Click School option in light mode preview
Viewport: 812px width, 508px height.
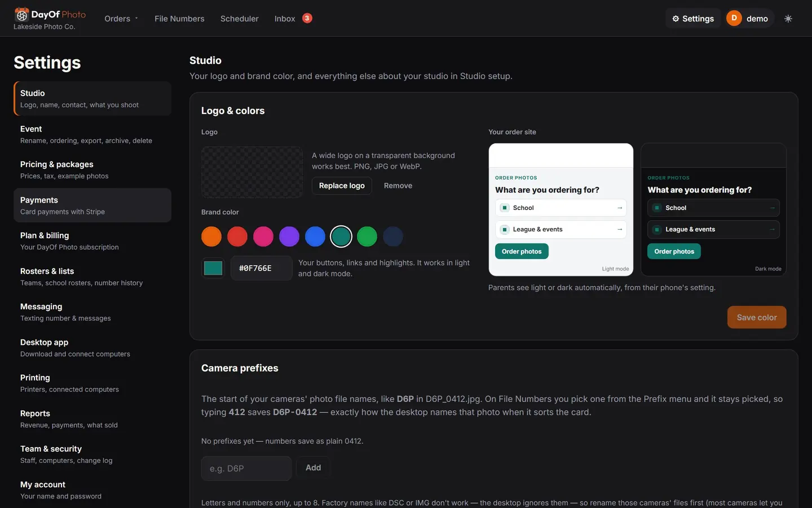[561, 208]
